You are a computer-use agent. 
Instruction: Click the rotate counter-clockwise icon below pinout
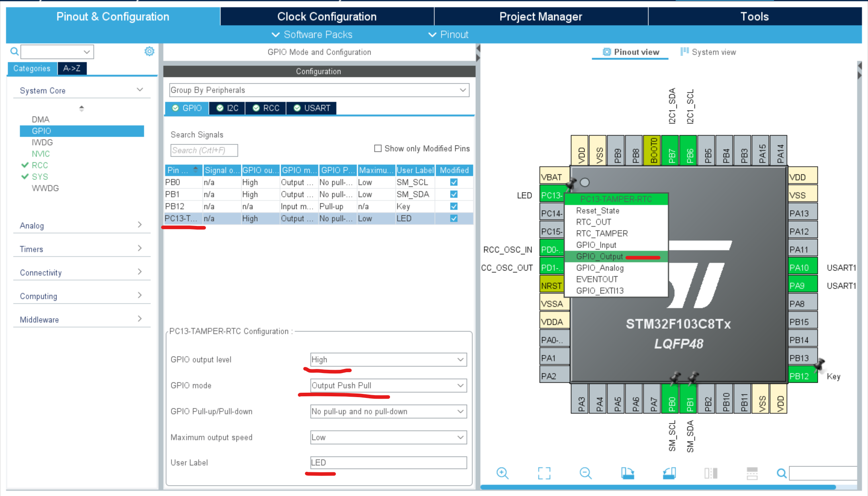(x=669, y=473)
